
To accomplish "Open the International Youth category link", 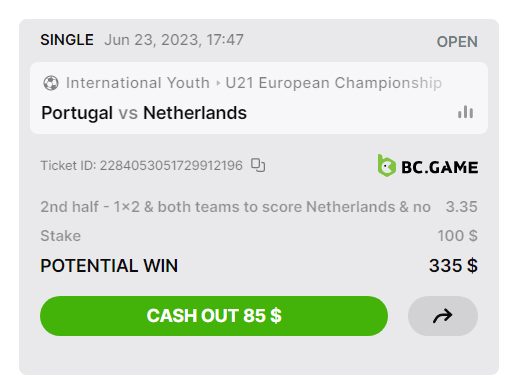I will (x=138, y=83).
